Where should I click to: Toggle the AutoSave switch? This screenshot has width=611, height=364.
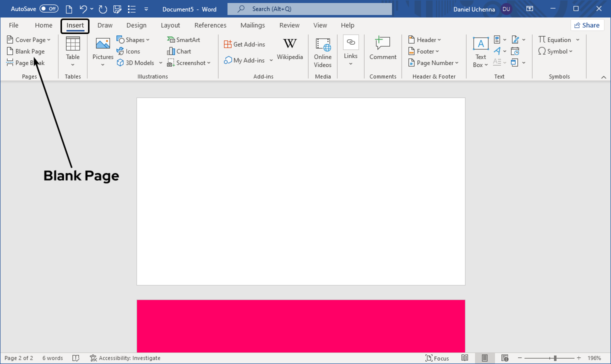point(48,9)
